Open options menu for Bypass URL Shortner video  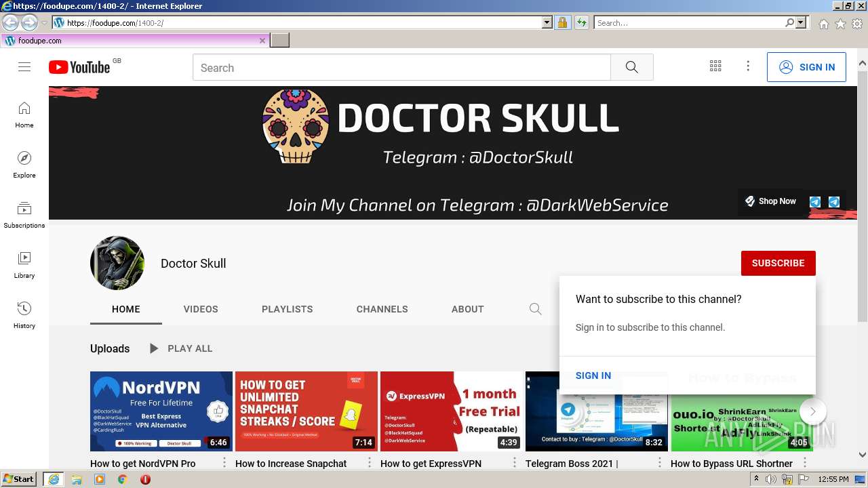[x=805, y=463]
